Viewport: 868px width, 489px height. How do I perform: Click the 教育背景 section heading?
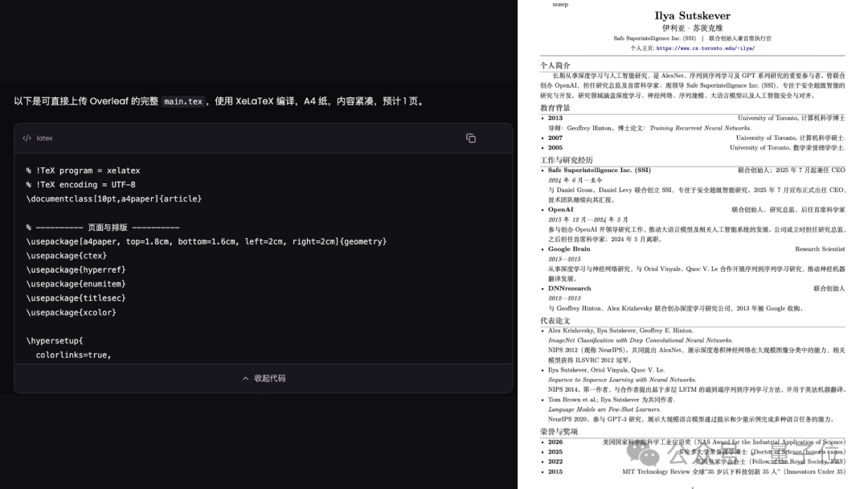[x=555, y=108]
